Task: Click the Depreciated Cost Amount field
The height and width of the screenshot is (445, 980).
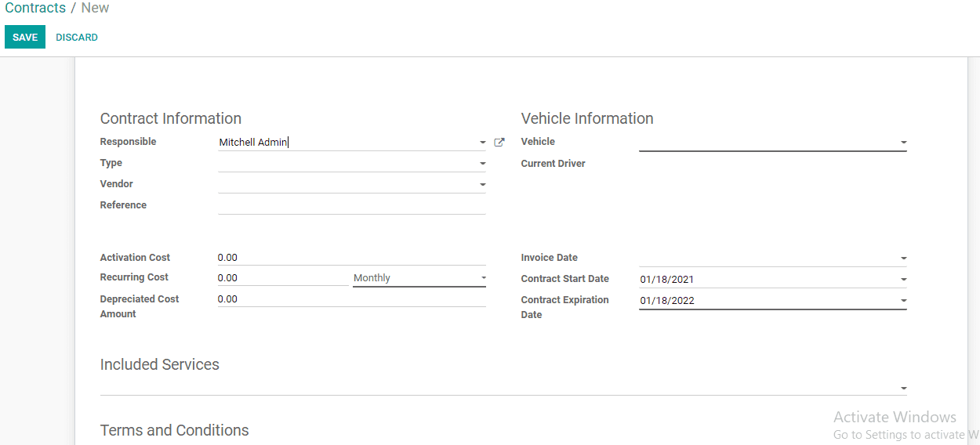Action: pyautogui.click(x=352, y=298)
